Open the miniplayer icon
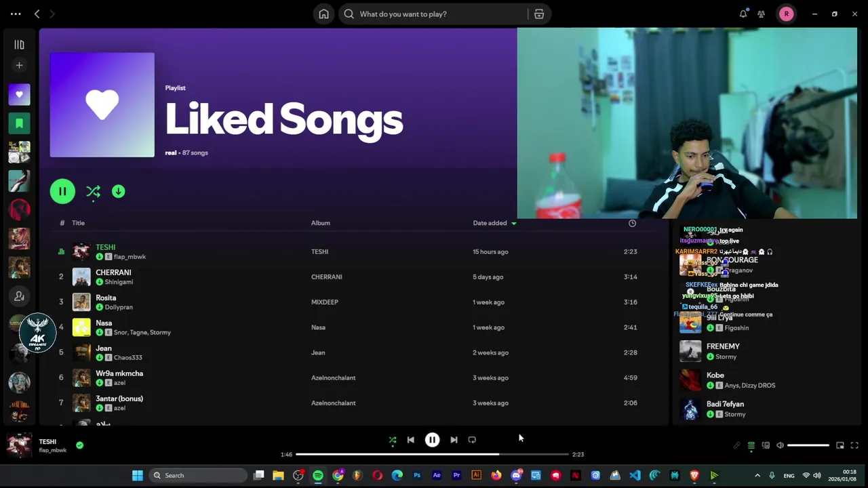Screen dimensions: 868x488 (840, 445)
